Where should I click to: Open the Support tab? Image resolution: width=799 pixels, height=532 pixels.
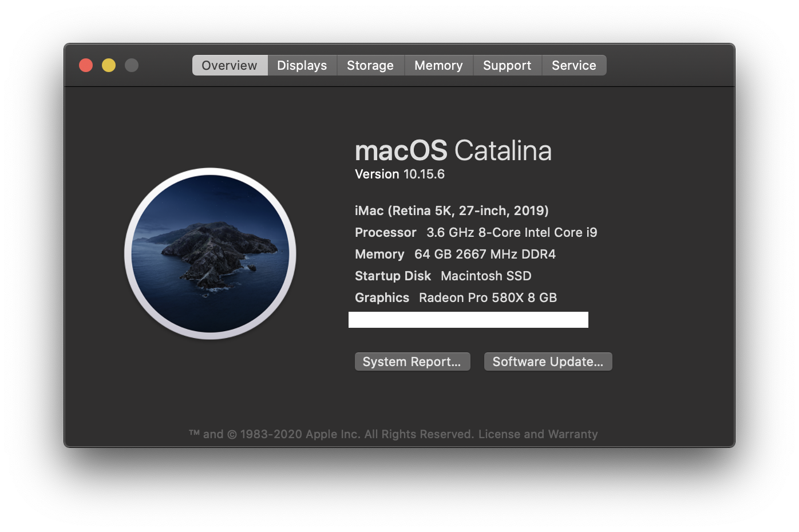pyautogui.click(x=507, y=65)
